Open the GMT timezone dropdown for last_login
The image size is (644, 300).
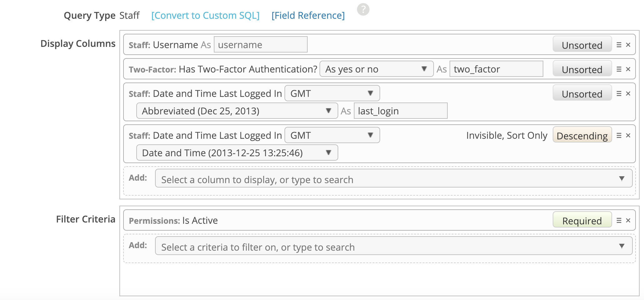point(332,93)
